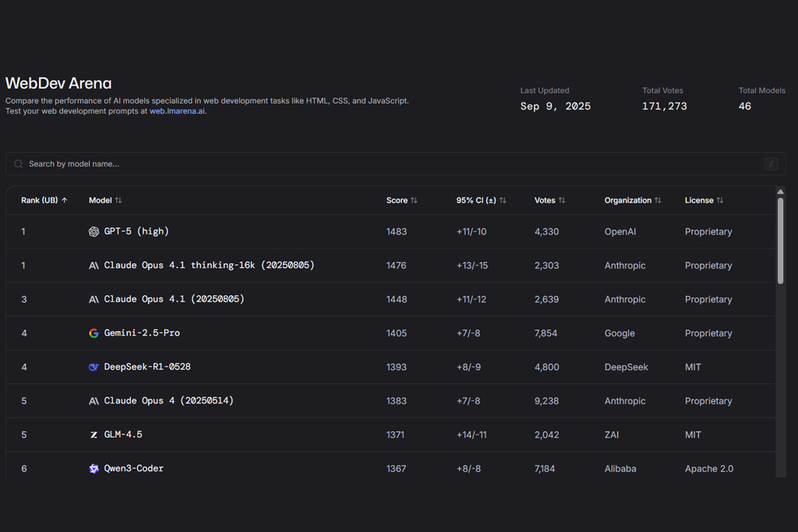798x532 pixels.
Task: Click the Last Updated date Sep 9, 2025
Action: point(556,106)
